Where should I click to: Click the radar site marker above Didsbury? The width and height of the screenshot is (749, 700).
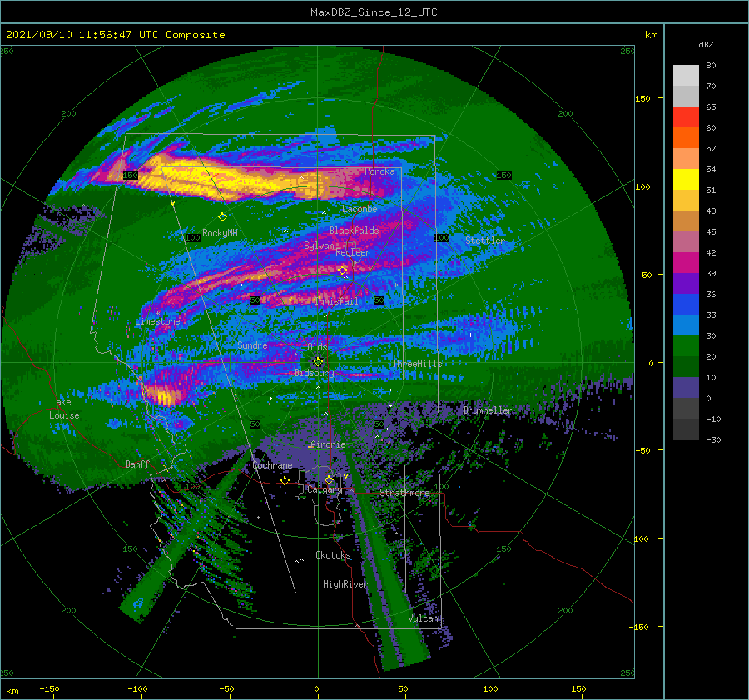(x=318, y=362)
